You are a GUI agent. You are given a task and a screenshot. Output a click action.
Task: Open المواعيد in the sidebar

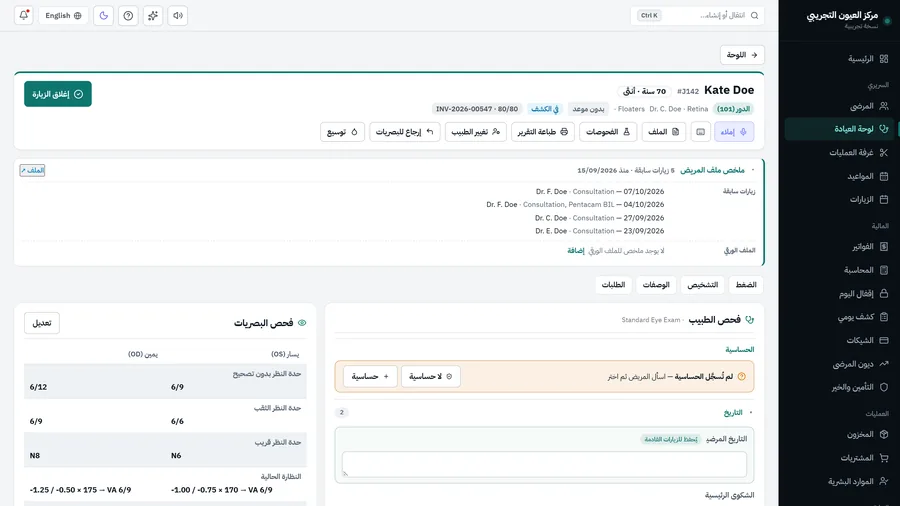coord(839,176)
